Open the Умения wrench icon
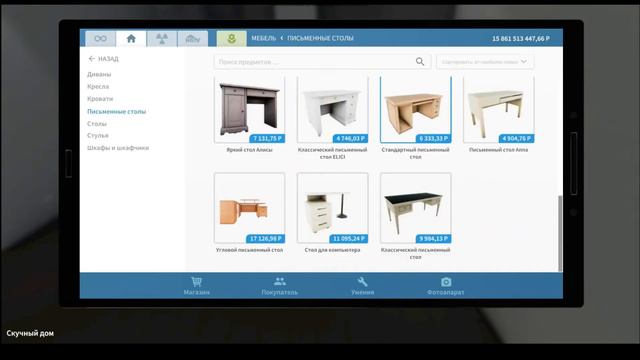The width and height of the screenshot is (640, 360). 362,282
